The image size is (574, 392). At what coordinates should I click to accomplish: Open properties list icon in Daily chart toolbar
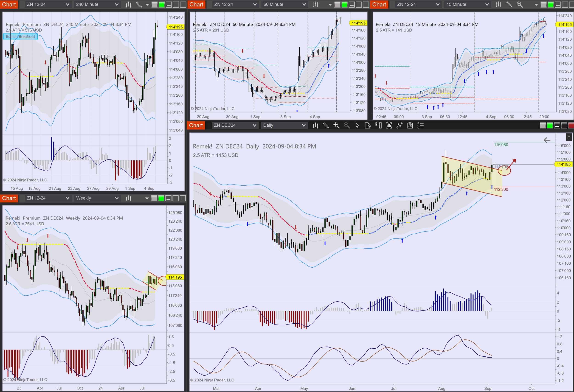coord(420,125)
